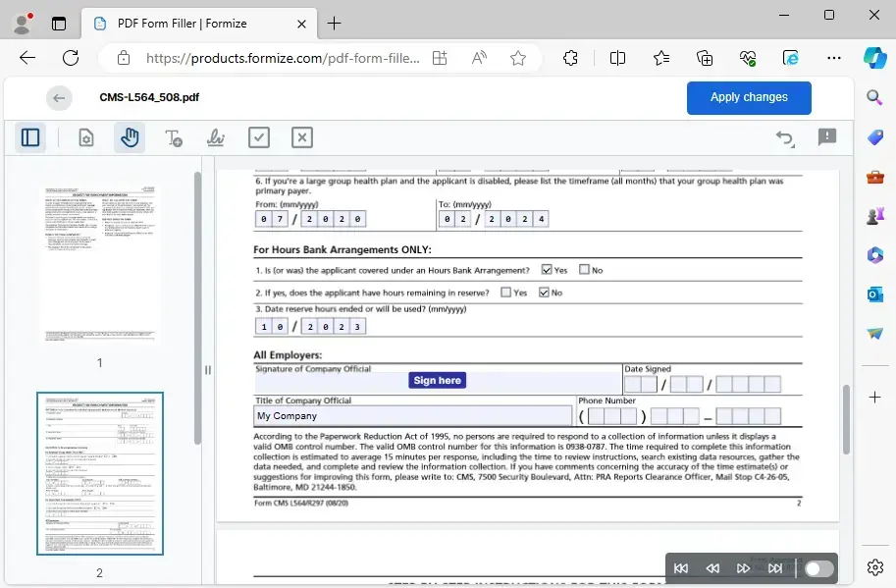Click the browser back arrow
This screenshot has height=588, width=896.
click(27, 58)
